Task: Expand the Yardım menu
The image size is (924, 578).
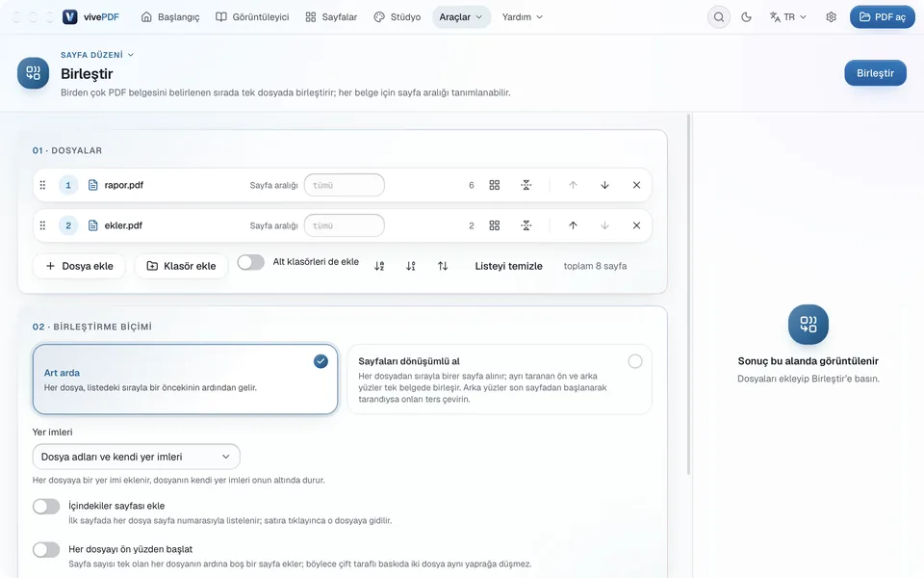Action: coord(522,17)
